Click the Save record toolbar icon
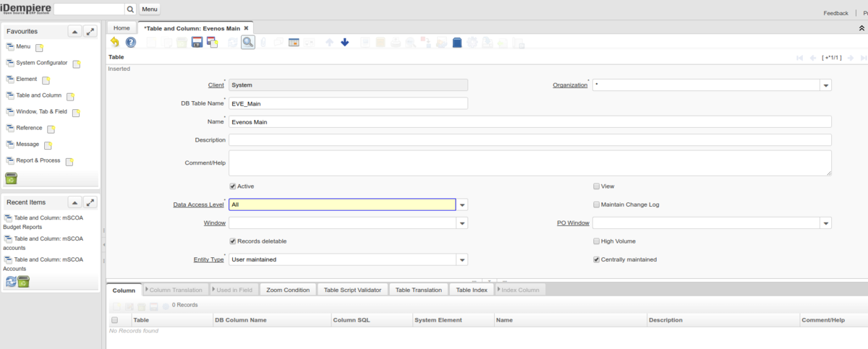 coord(196,43)
